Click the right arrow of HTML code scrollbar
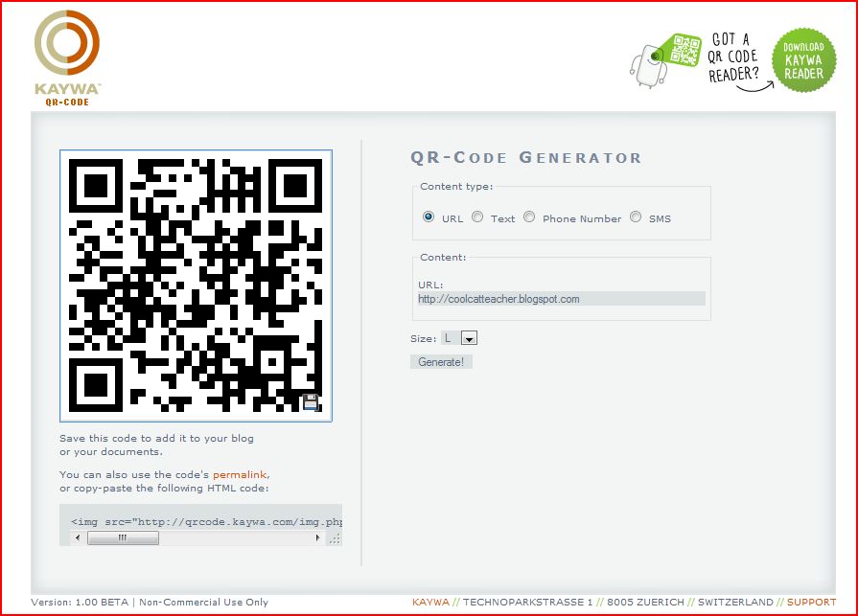Image resolution: width=858 pixels, height=616 pixels. (x=318, y=537)
